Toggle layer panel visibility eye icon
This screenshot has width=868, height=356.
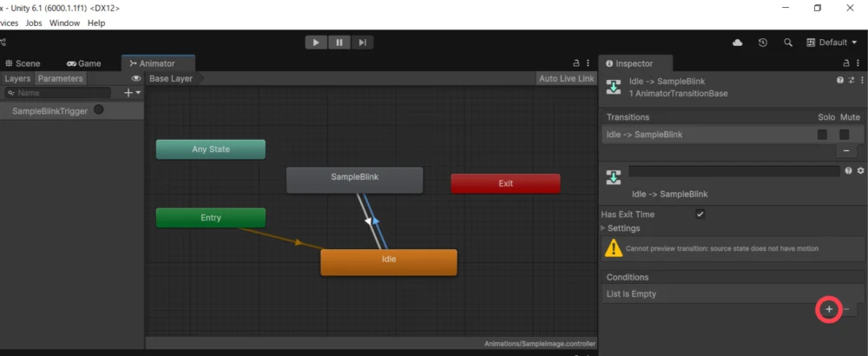point(136,78)
